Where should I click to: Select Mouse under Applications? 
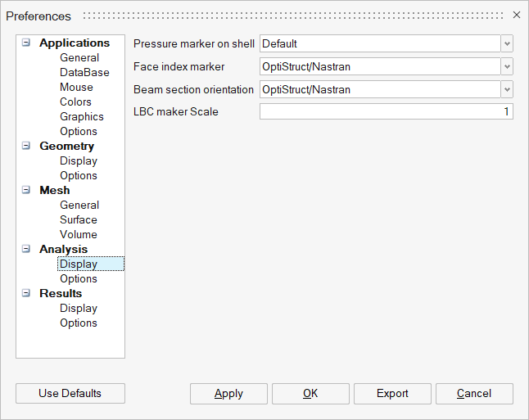click(x=76, y=88)
